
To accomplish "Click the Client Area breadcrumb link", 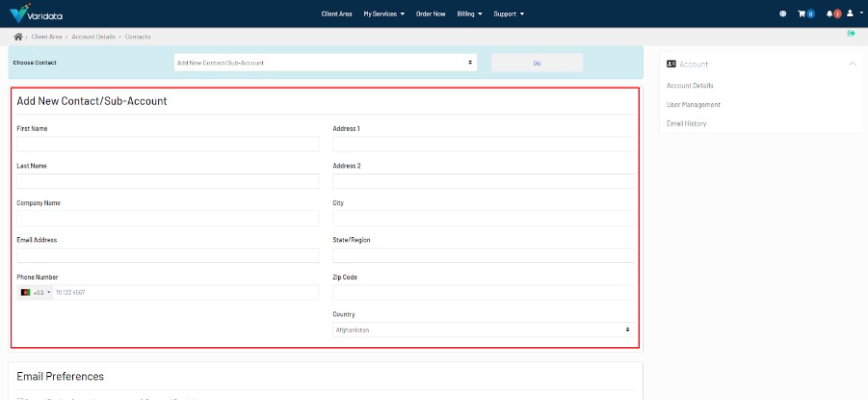I will point(46,37).
